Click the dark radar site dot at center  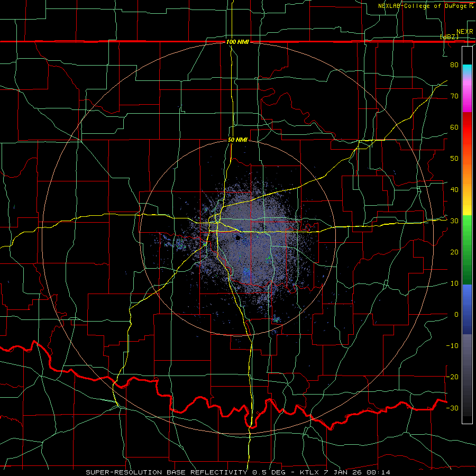click(238, 239)
